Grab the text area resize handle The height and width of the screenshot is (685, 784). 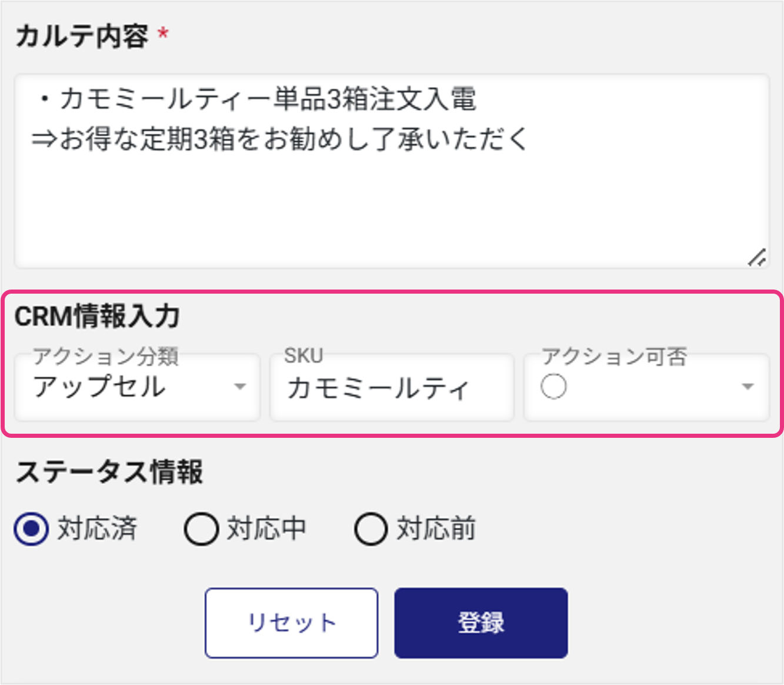coord(757,257)
